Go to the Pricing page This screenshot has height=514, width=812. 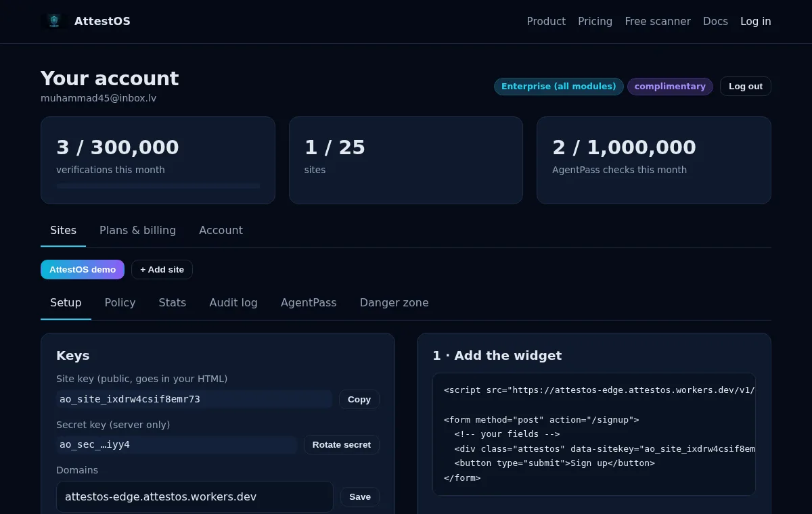tap(595, 22)
